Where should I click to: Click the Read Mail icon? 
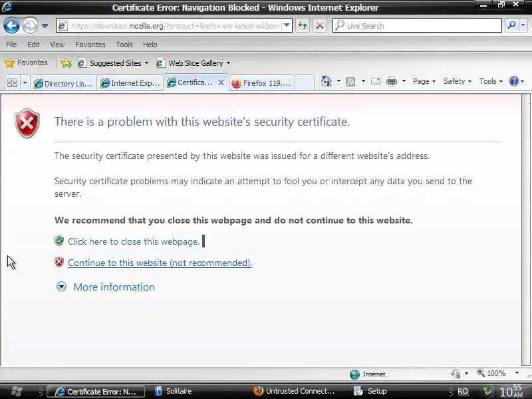(376, 81)
